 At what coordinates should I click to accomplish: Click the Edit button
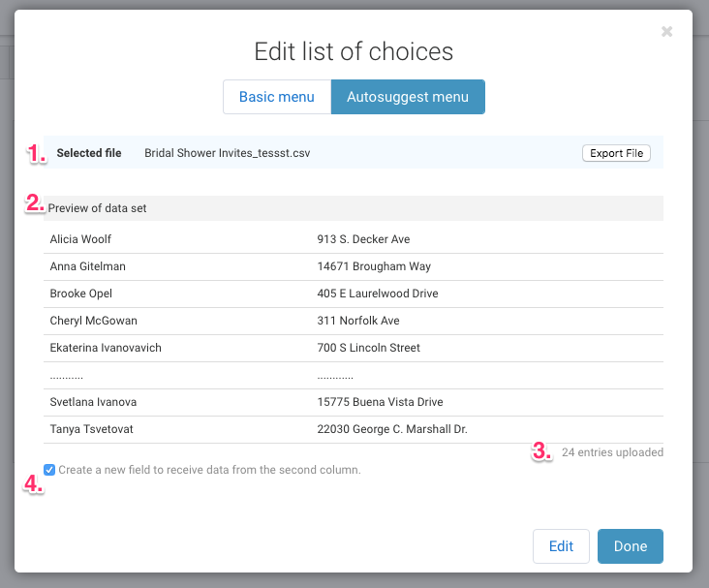point(561,546)
